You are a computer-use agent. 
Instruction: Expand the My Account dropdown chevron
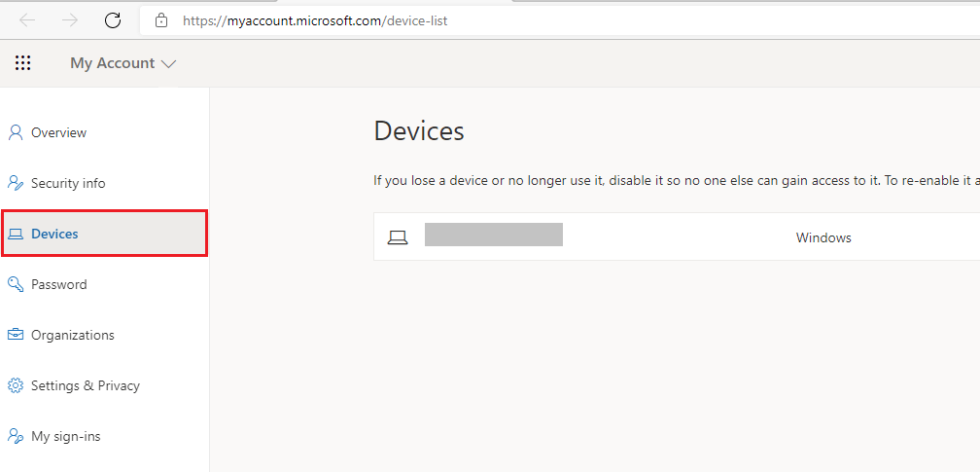169,63
